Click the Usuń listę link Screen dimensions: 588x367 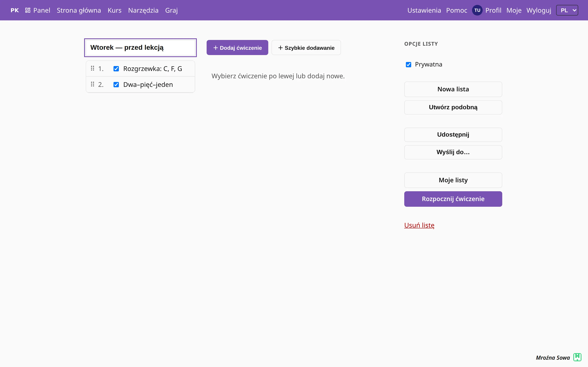(419, 225)
